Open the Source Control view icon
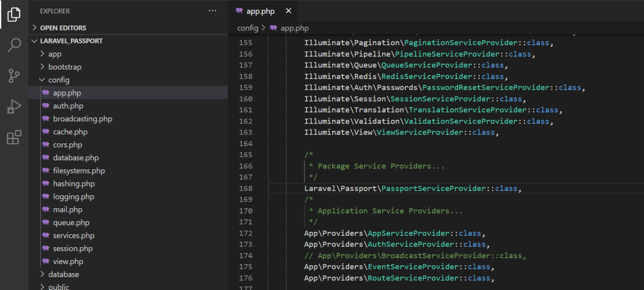Viewport: 644px width, 290px height. pos(14,76)
